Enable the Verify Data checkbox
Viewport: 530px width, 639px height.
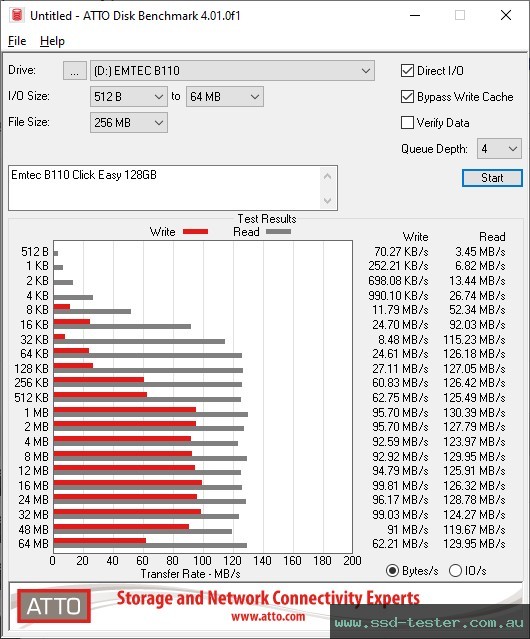click(x=407, y=123)
